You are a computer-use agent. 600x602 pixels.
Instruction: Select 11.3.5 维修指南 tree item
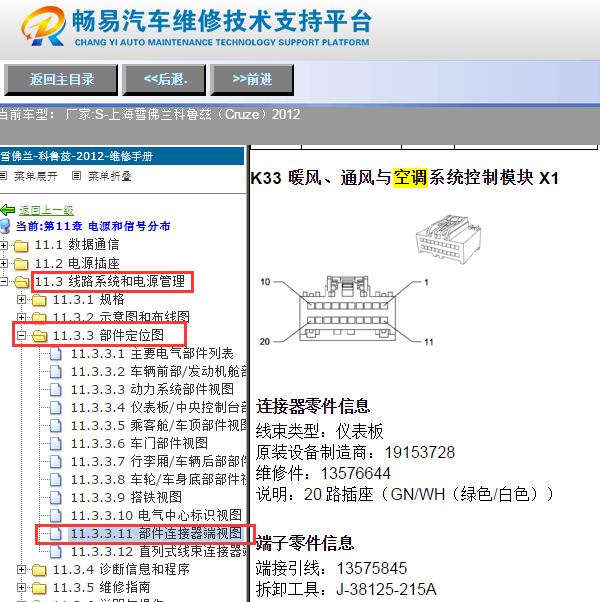pyautogui.click(x=101, y=587)
